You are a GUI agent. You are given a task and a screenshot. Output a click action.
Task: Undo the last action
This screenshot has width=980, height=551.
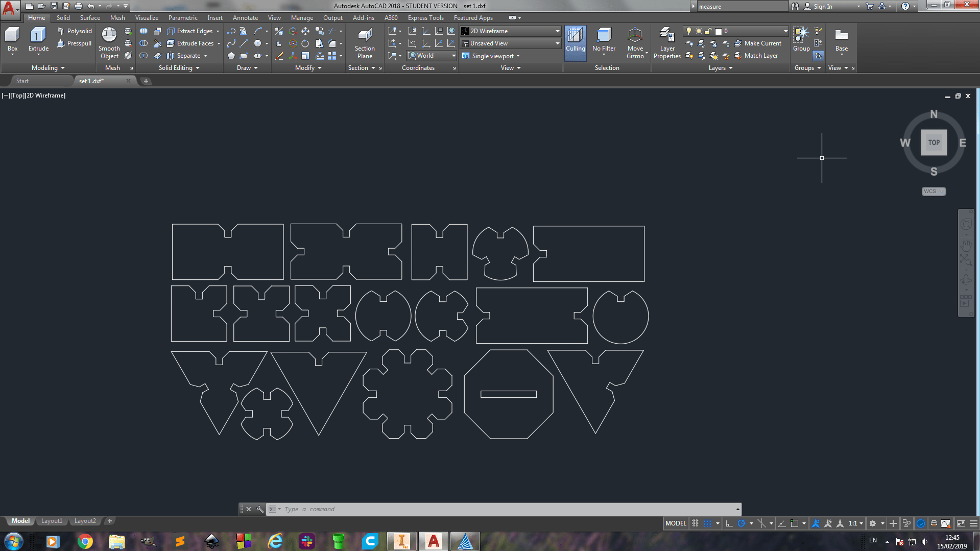(91, 6)
